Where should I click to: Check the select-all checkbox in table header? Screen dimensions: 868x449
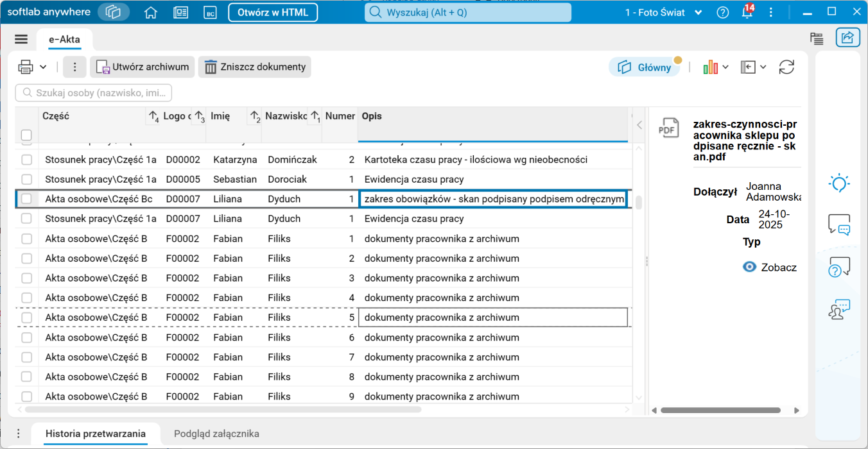coord(26,135)
